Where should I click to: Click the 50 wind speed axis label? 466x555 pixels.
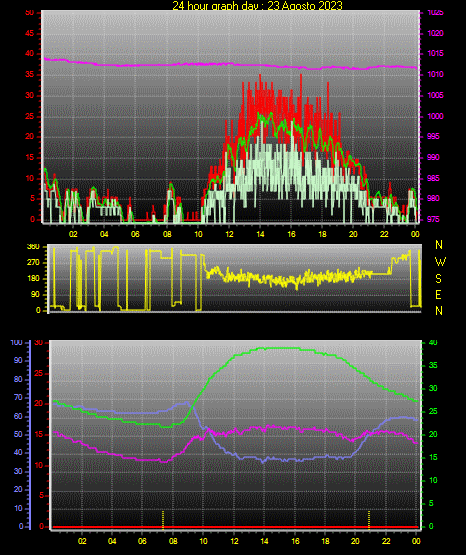30,13
